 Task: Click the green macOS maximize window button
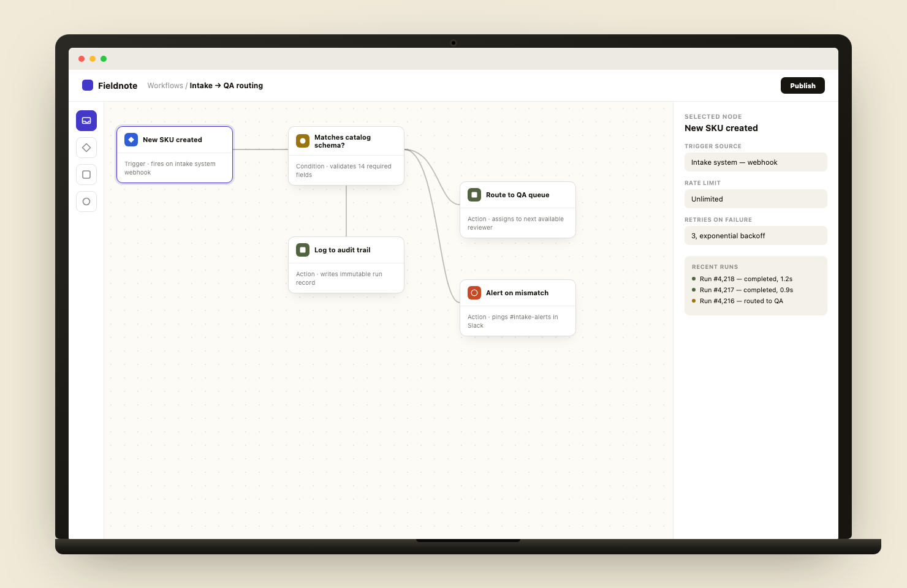(x=104, y=59)
